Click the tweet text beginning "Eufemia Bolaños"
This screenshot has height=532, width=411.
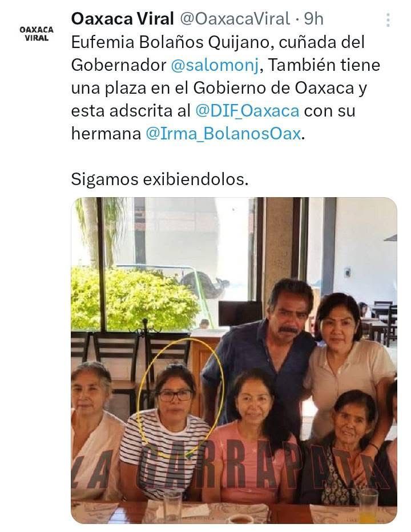[225, 88]
